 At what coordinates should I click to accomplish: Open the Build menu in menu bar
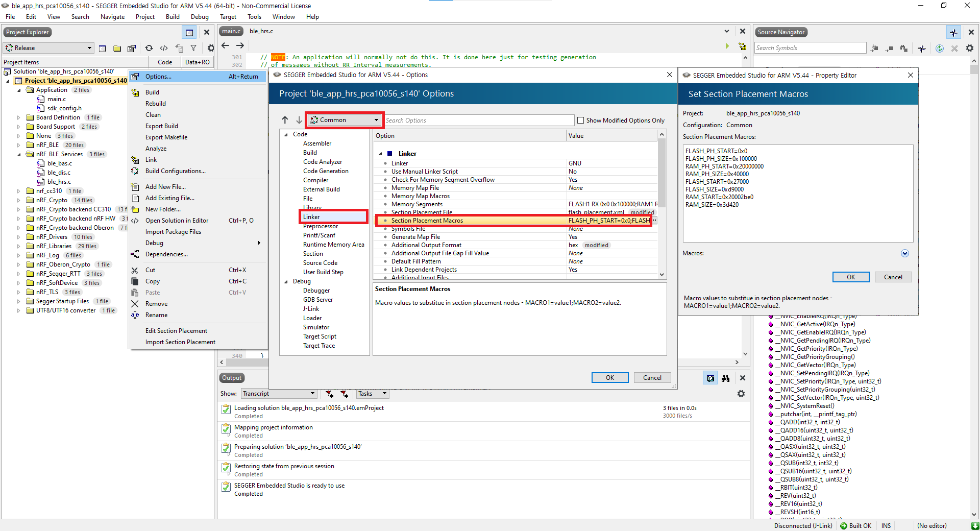173,17
